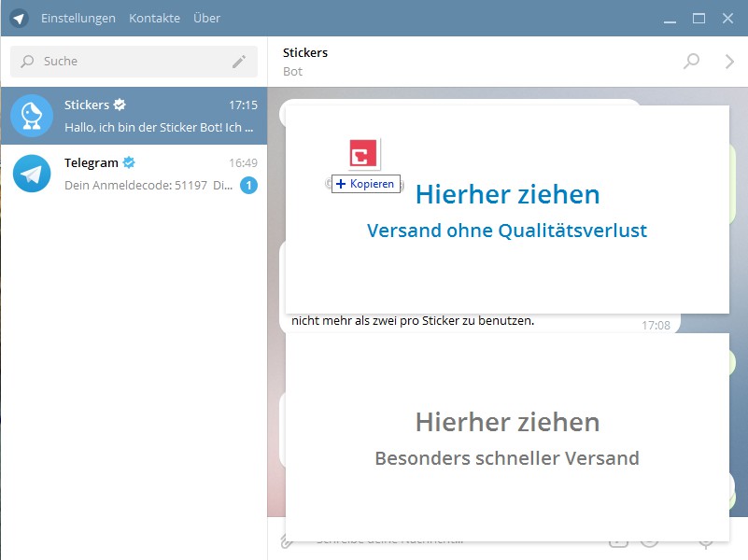Click the Stickers bot avatar
748x560 pixels.
pos(32,116)
